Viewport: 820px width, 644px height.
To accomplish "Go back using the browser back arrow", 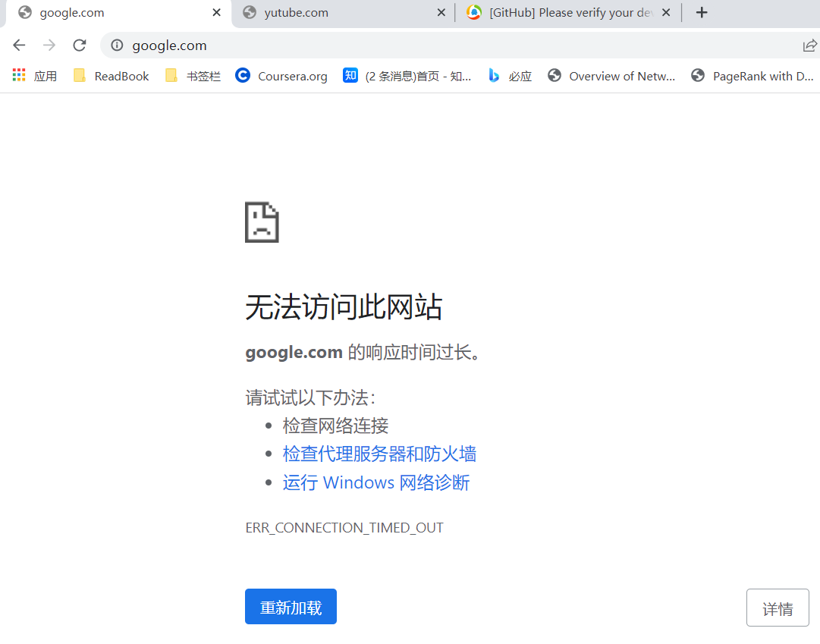I will click(x=20, y=46).
